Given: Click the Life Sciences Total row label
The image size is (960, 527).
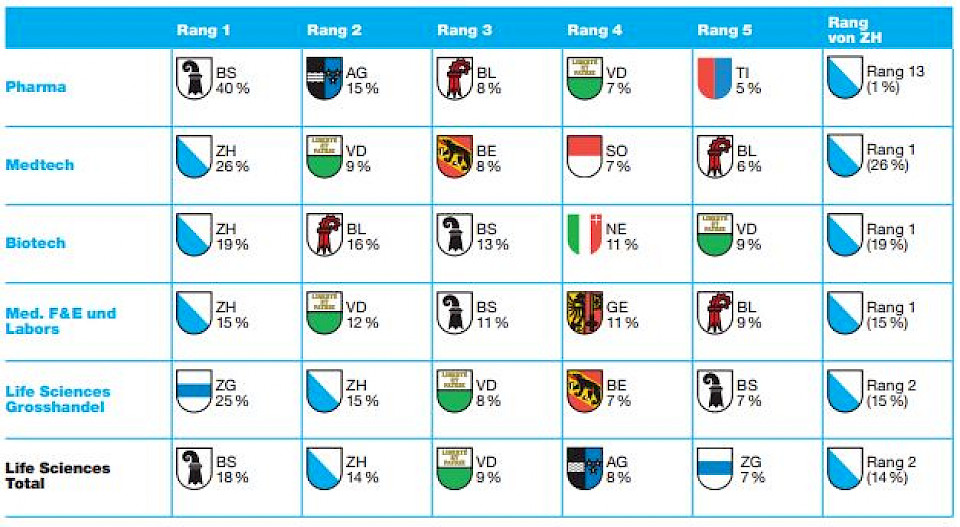Looking at the screenshot, I should point(58,476).
